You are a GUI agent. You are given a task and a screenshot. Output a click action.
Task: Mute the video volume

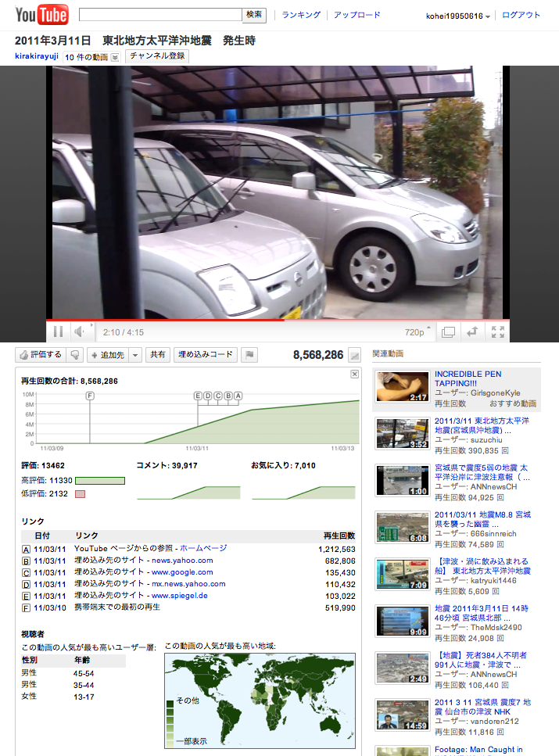(79, 332)
